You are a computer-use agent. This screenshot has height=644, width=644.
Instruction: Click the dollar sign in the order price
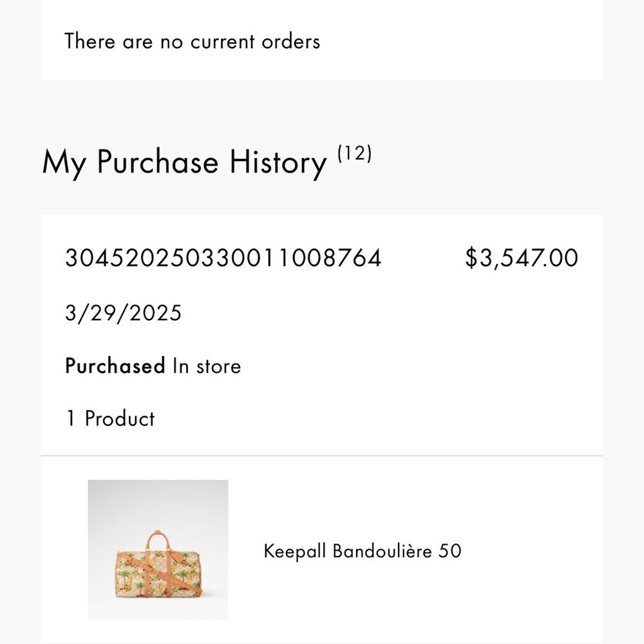pyautogui.click(x=471, y=258)
